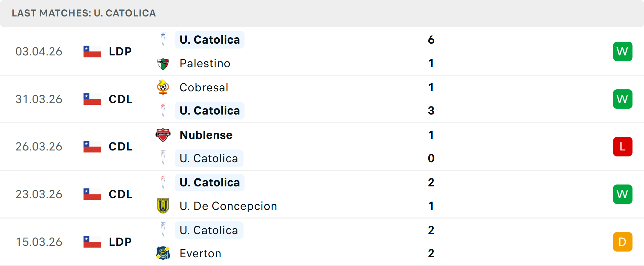Open the Everton team link
This screenshot has width=644, height=266.
(x=200, y=253)
